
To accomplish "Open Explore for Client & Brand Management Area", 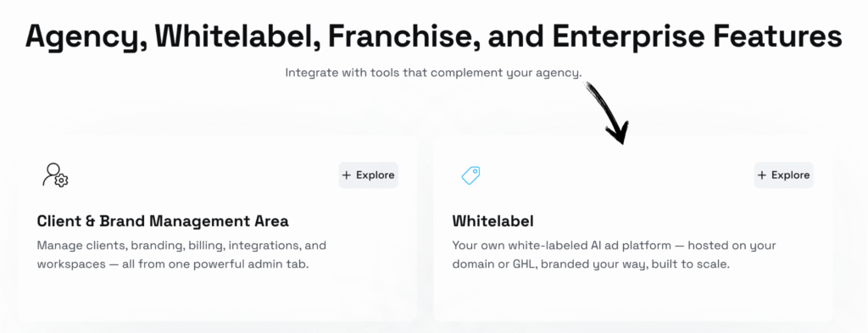I will pyautogui.click(x=368, y=175).
